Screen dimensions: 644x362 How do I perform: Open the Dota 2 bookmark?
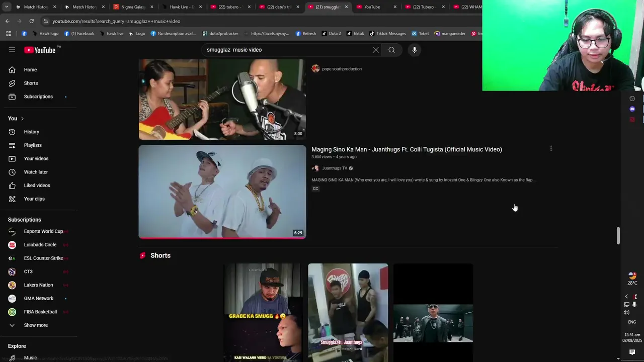[x=331, y=34]
